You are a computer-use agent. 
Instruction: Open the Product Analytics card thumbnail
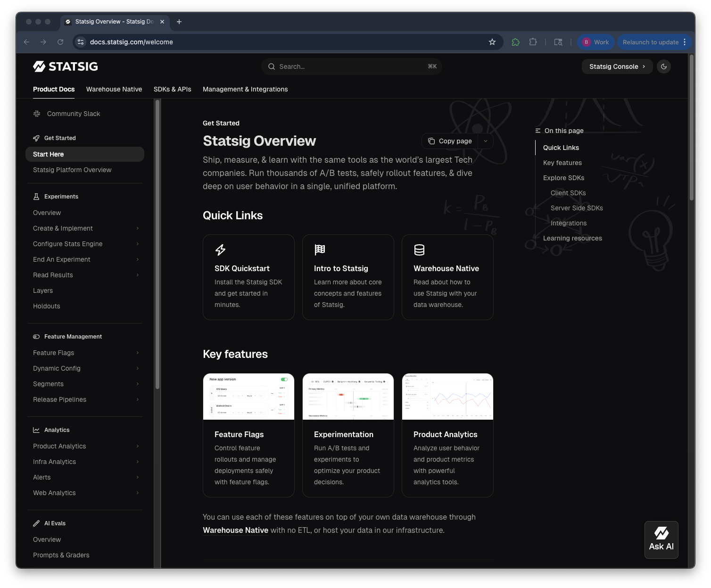(x=447, y=397)
